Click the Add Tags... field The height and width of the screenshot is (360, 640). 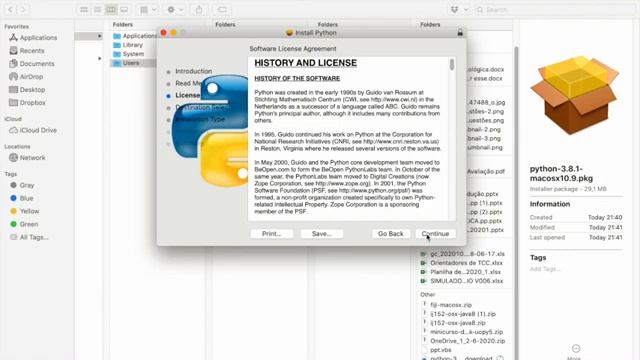tap(545, 269)
